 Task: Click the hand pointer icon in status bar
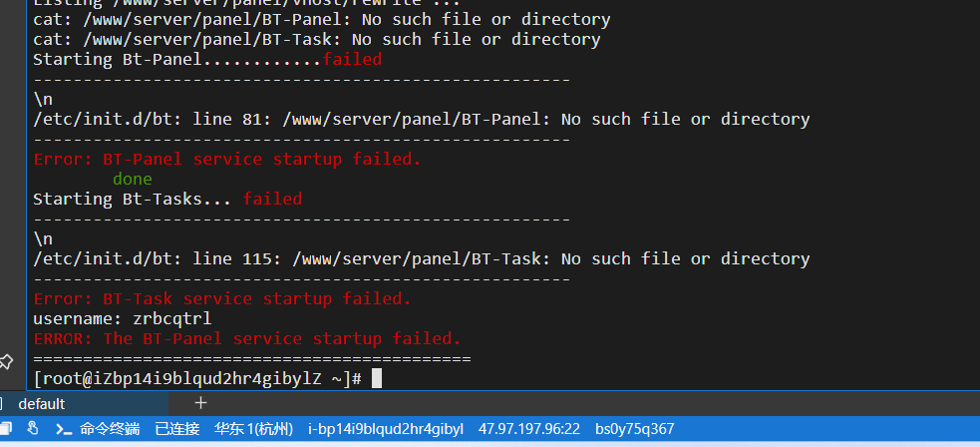coord(33,429)
